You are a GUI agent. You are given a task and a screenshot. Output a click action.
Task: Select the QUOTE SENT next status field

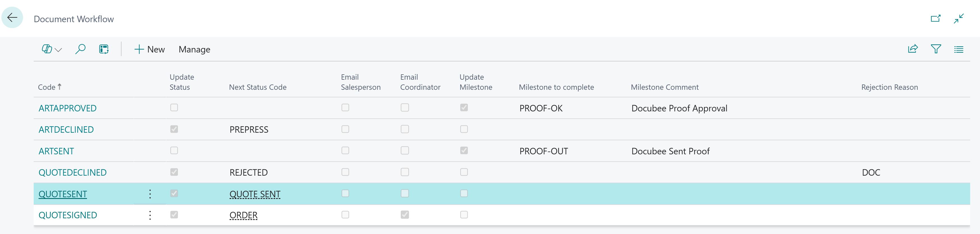click(x=255, y=194)
